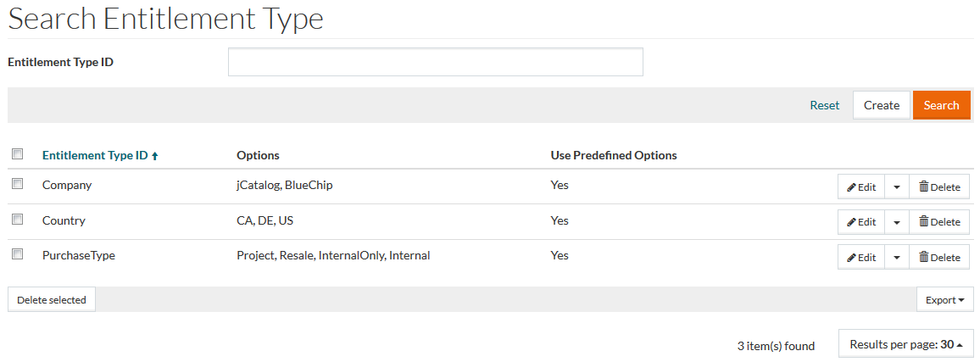Click the Create button
The width and height of the screenshot is (980, 362).
pyautogui.click(x=882, y=105)
